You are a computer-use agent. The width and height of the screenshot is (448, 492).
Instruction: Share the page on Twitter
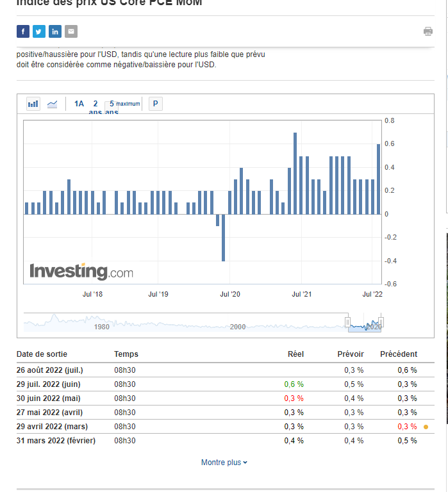39,31
